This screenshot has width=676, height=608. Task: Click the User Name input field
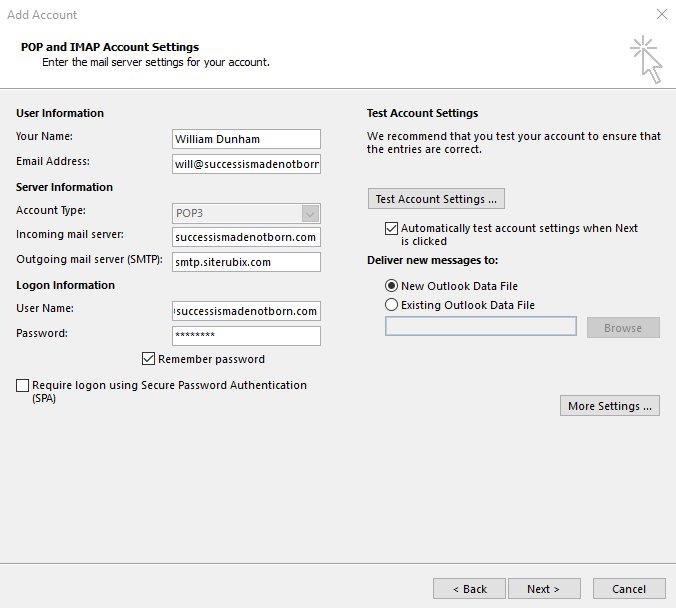click(x=246, y=311)
